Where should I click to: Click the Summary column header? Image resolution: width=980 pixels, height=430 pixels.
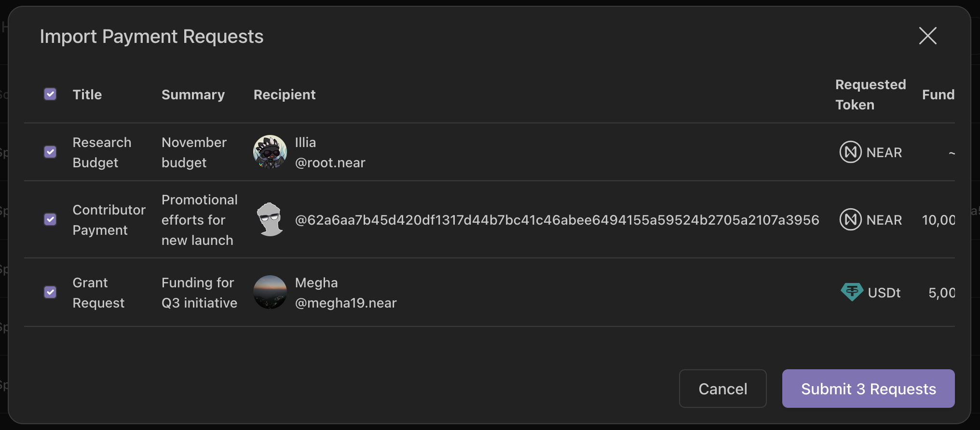tap(193, 94)
